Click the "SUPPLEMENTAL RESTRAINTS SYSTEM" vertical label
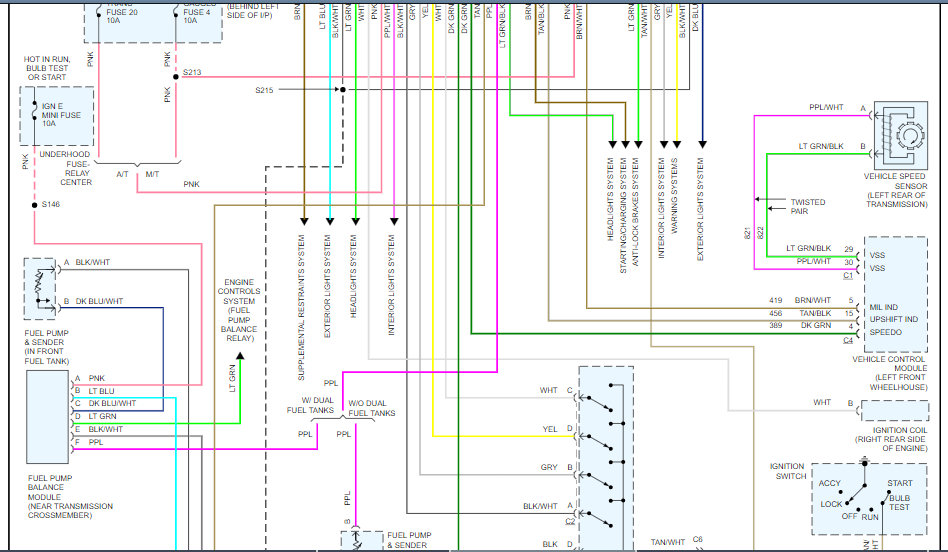948x552 pixels. click(302, 307)
